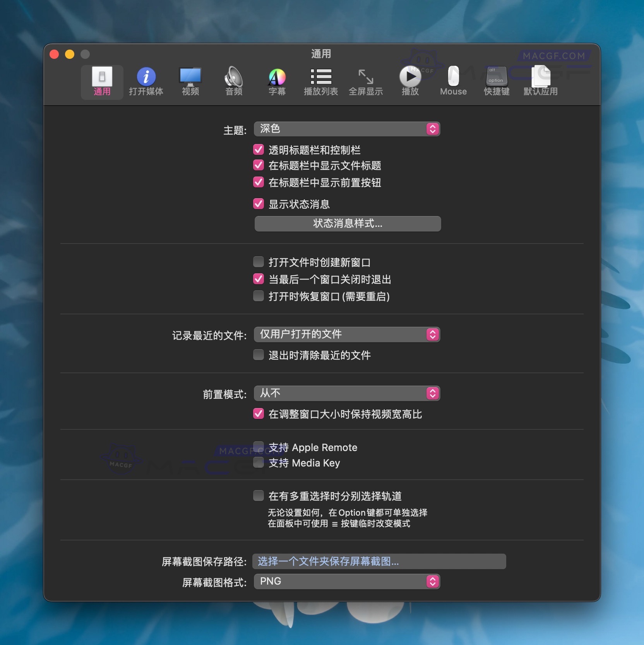This screenshot has height=645, width=644.
Task: Toggle 退出时清除最近的文件
Action: pos(259,354)
